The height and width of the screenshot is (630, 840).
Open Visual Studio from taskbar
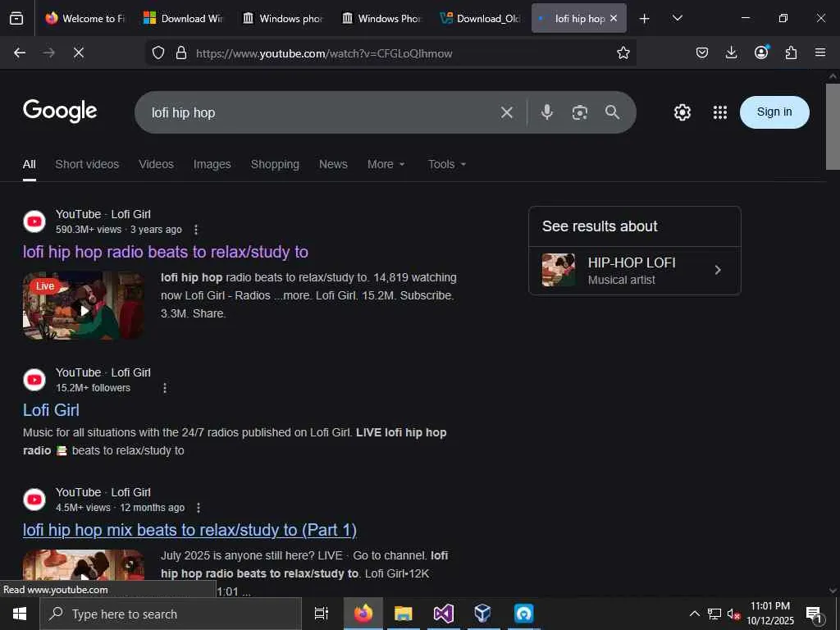443,614
